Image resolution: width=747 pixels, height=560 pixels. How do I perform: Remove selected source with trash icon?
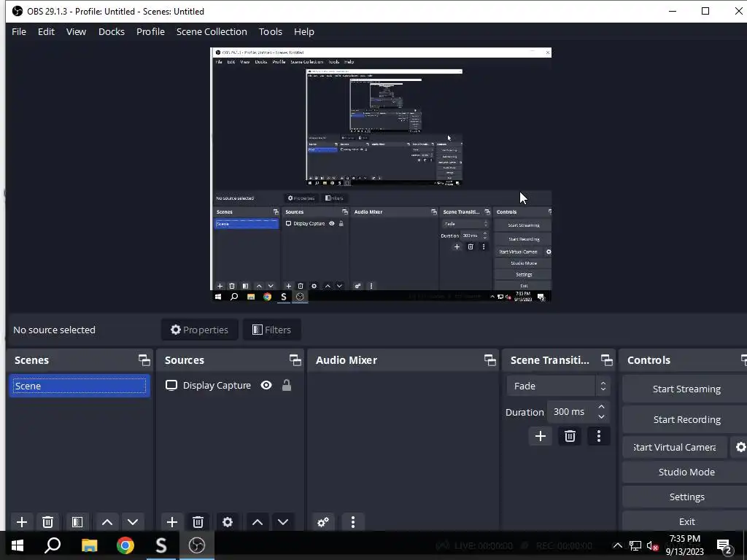198,522
